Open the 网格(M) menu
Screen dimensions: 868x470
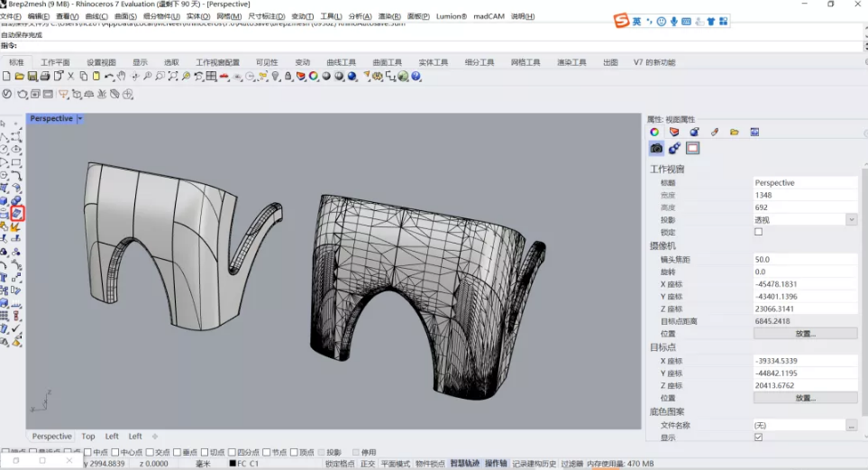[x=229, y=16]
